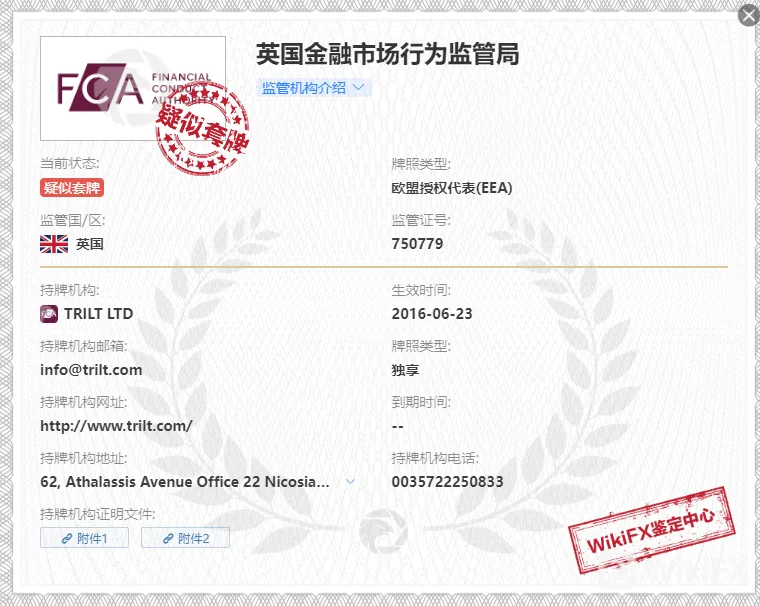Click the 独享 license type value
This screenshot has height=606, width=760.
tap(405, 370)
